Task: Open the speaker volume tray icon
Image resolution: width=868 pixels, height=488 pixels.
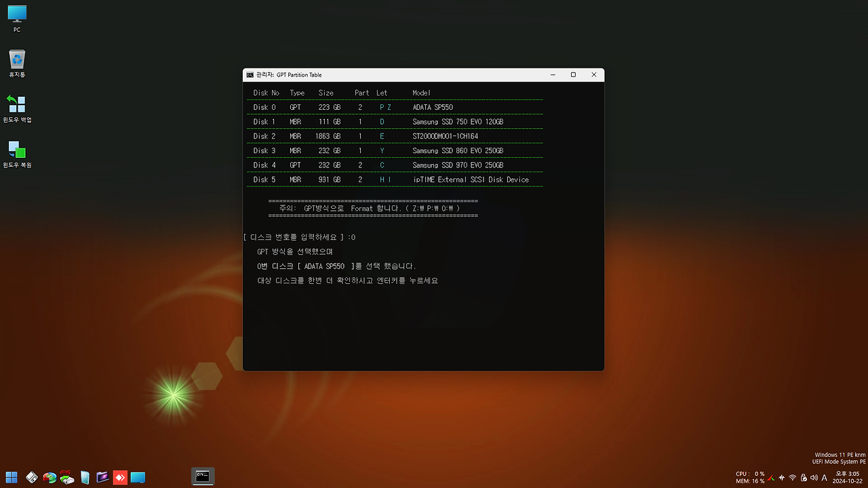Action: (814, 477)
